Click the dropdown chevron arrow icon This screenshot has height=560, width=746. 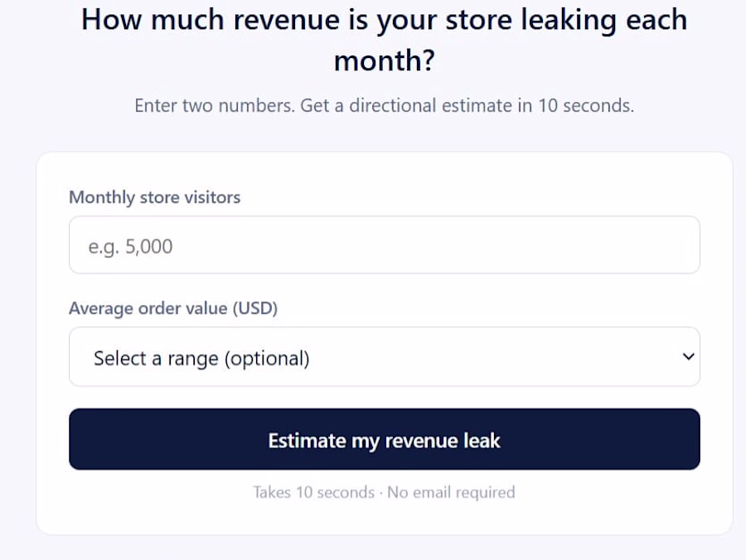(687, 357)
